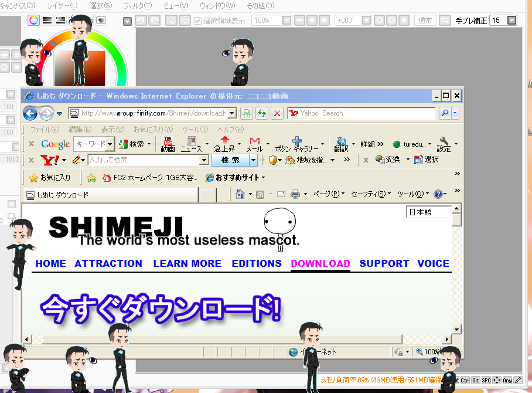Open the 設定 wrench settings icon
532x393 pixels.
click(x=444, y=144)
